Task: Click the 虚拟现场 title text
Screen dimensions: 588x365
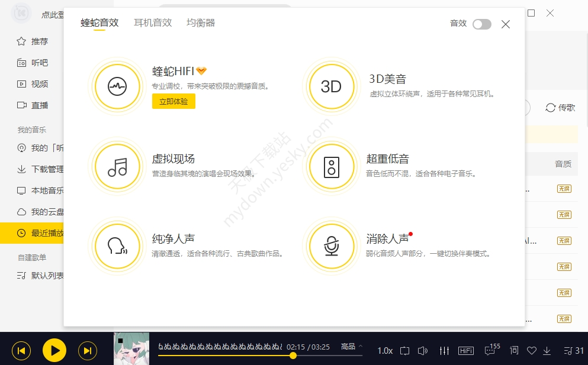Action: pyautogui.click(x=173, y=159)
